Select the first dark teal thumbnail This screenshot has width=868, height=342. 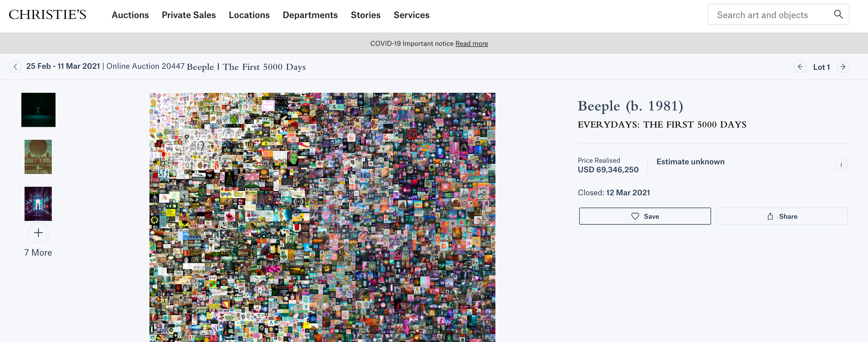[x=38, y=110]
